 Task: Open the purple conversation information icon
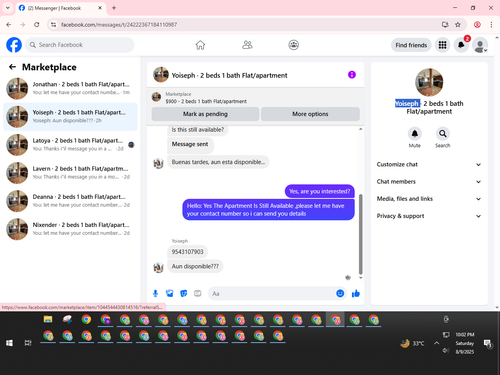point(352,75)
